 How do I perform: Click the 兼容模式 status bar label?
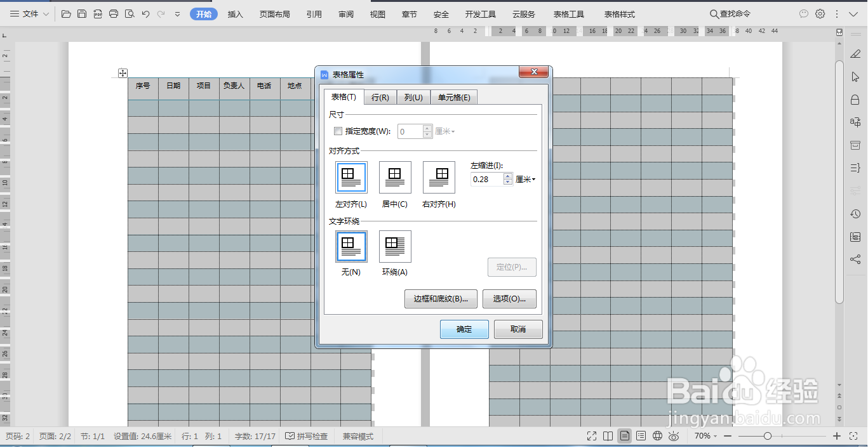[x=358, y=437]
